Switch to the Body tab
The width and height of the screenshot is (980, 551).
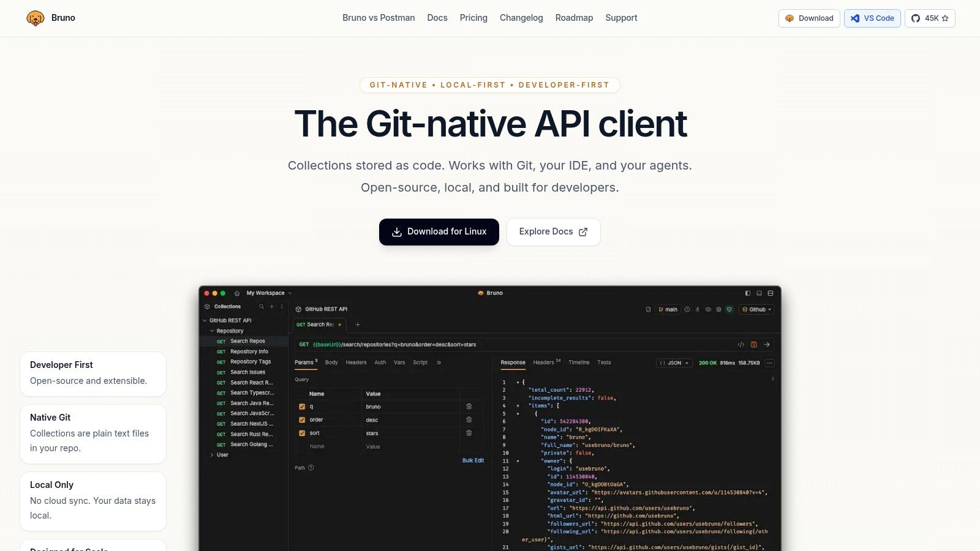(331, 362)
